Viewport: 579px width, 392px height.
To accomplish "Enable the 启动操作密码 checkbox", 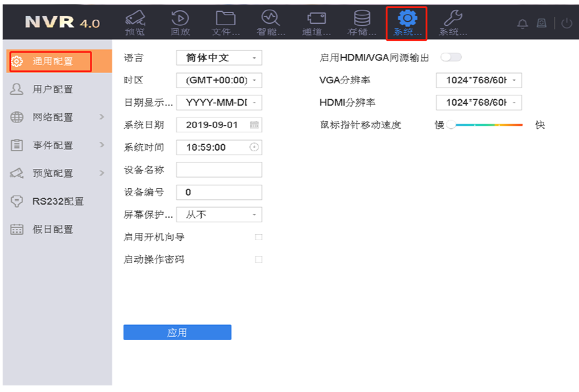I will (259, 260).
